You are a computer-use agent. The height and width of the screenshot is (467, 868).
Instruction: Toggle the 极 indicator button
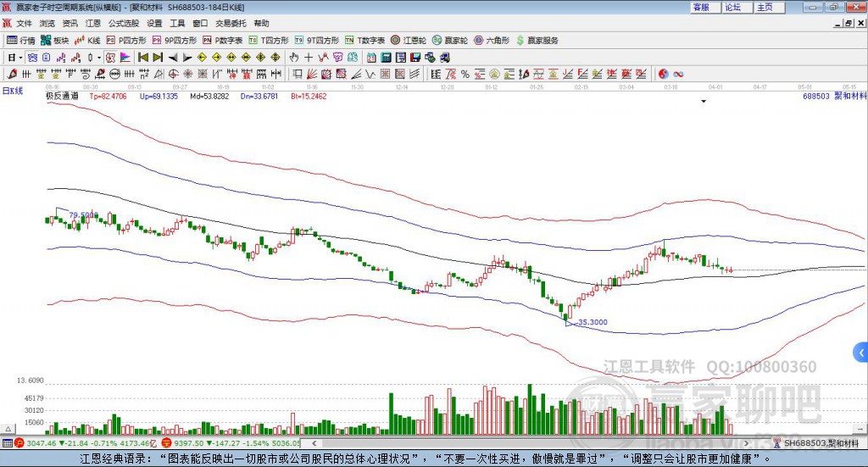pyautogui.click(x=110, y=58)
